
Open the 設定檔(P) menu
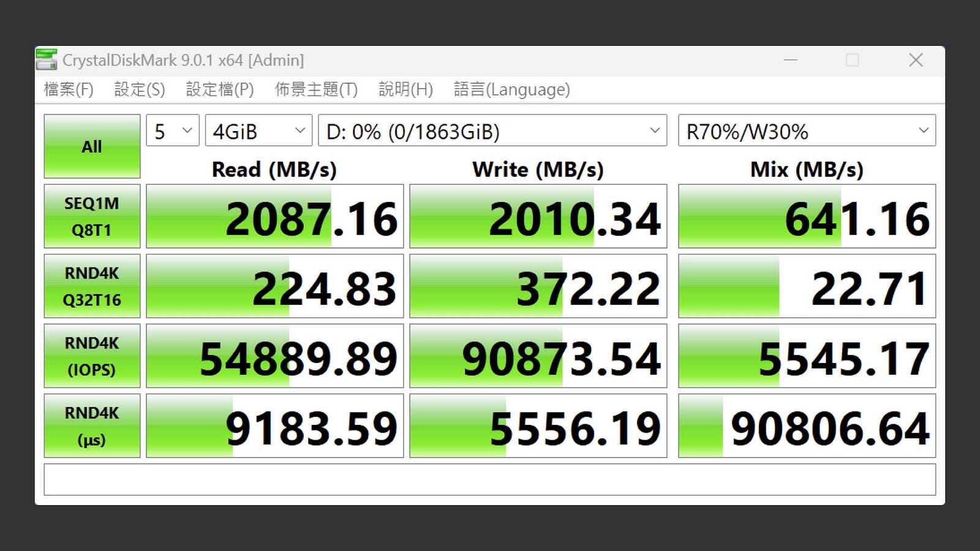click(x=220, y=89)
